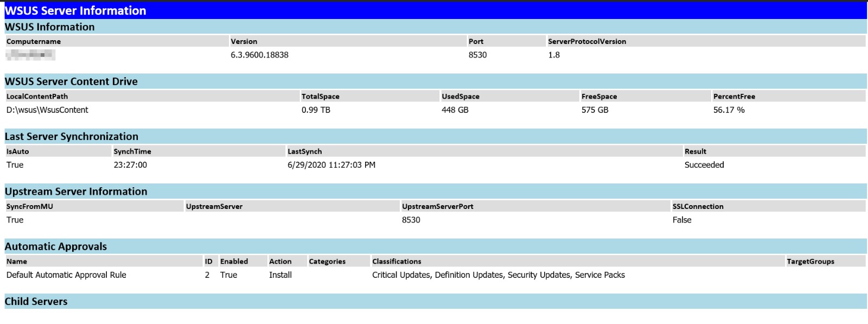The width and height of the screenshot is (868, 324).
Task: Click the WSUS Server Information title
Action: click(x=75, y=10)
